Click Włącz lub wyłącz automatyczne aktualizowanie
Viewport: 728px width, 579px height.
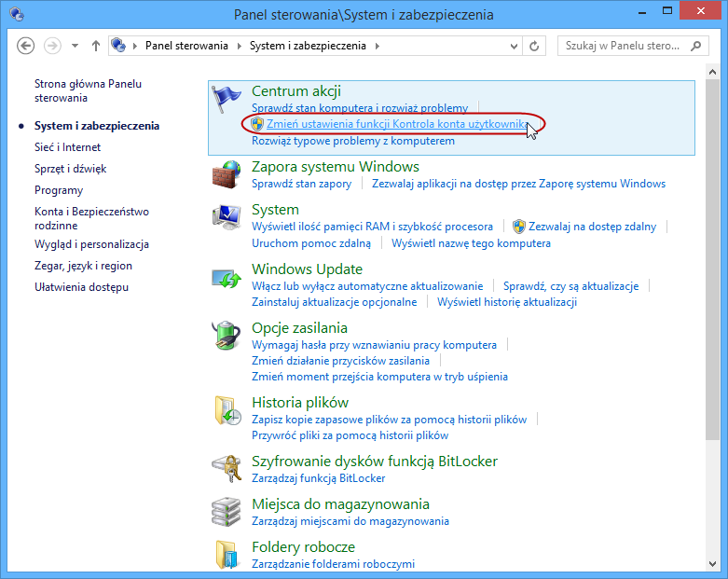pos(367,286)
